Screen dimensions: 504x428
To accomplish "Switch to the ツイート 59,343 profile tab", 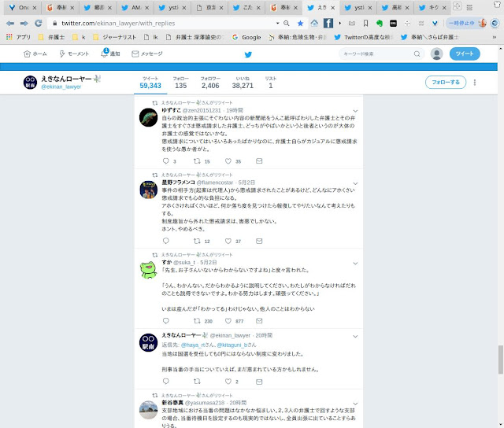I will click(150, 83).
